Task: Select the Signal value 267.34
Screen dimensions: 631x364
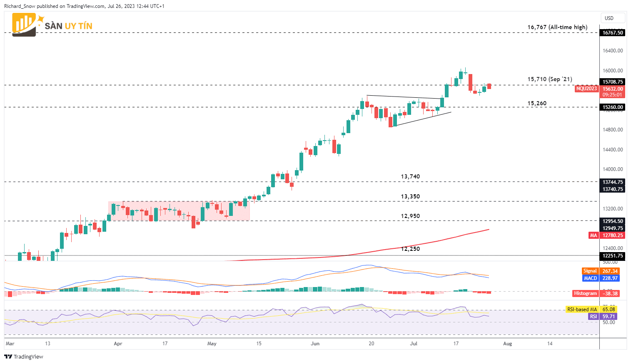Action: pos(610,271)
